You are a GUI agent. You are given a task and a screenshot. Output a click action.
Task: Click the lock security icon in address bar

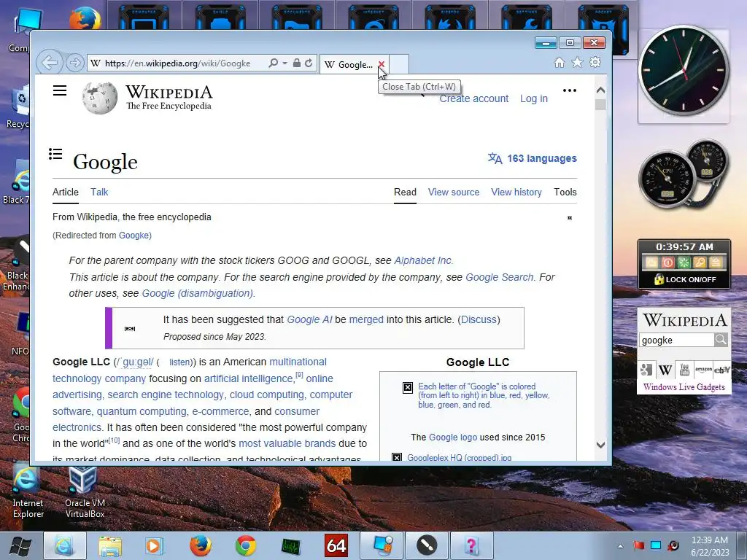click(x=297, y=63)
